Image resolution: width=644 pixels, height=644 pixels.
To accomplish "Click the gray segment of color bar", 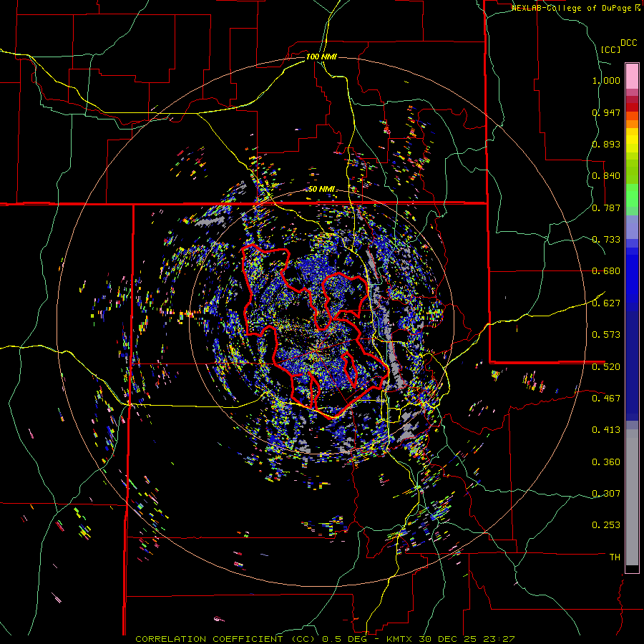I will tap(632, 497).
